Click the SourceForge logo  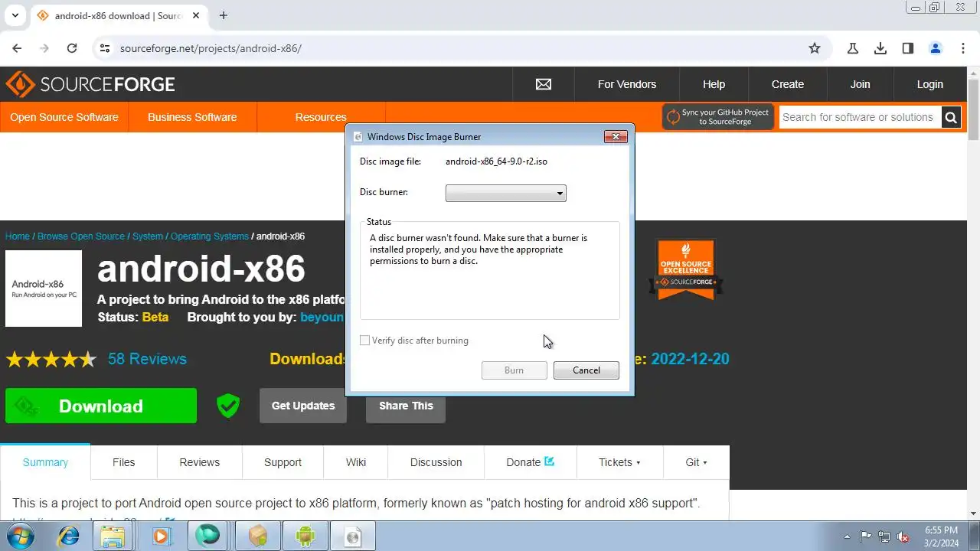tap(90, 84)
